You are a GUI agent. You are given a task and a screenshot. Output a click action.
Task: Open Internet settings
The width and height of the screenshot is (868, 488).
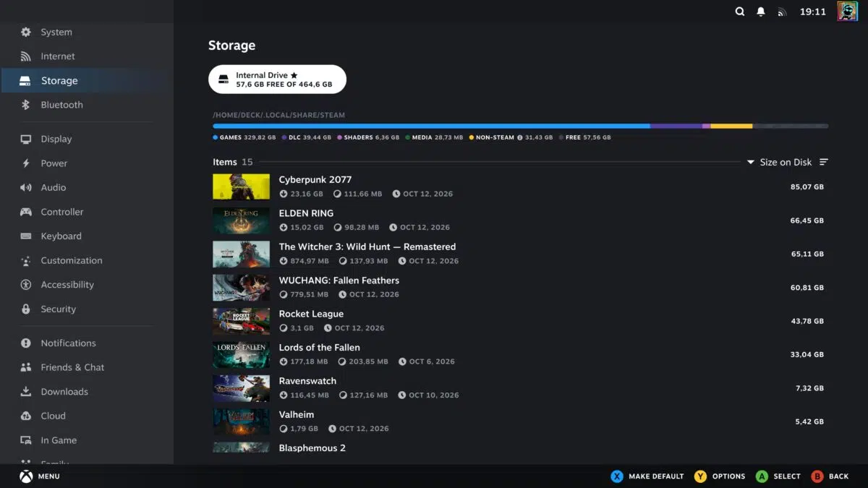tap(87, 56)
